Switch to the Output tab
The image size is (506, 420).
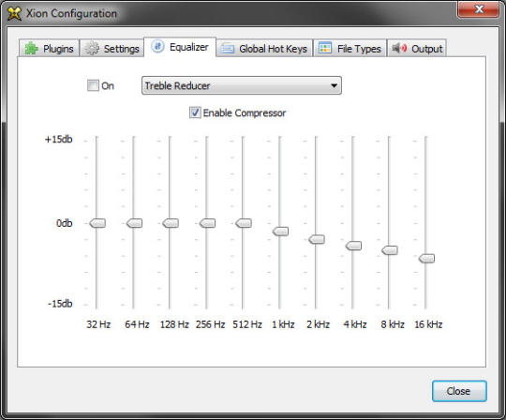point(417,49)
